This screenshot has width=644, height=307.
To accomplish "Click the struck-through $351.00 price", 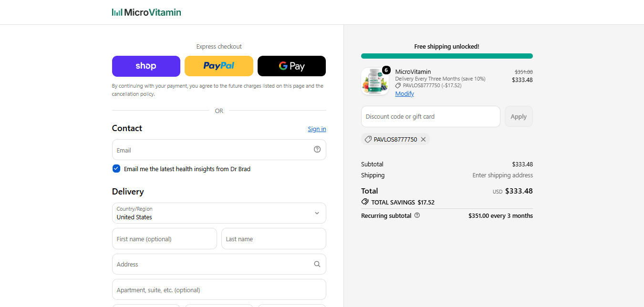I will point(524,72).
